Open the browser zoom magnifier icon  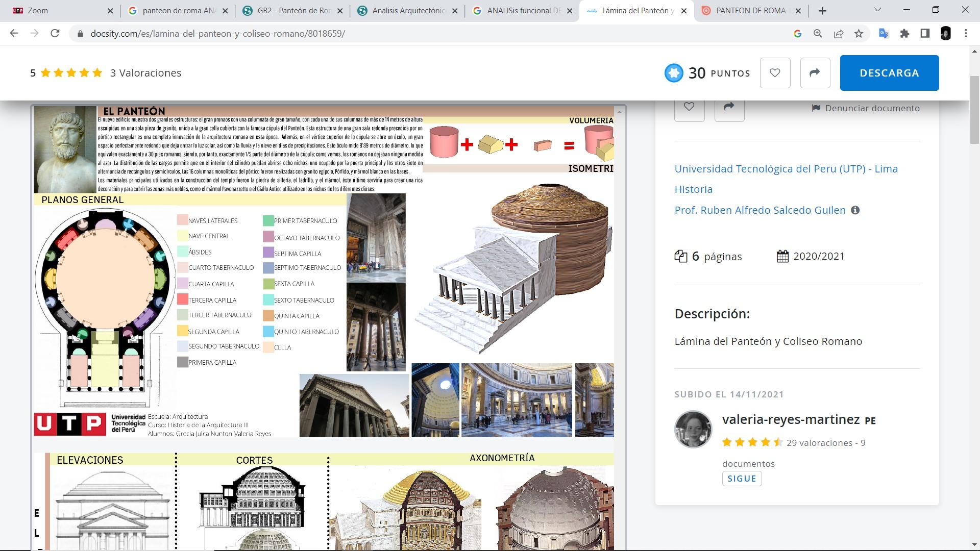818,34
